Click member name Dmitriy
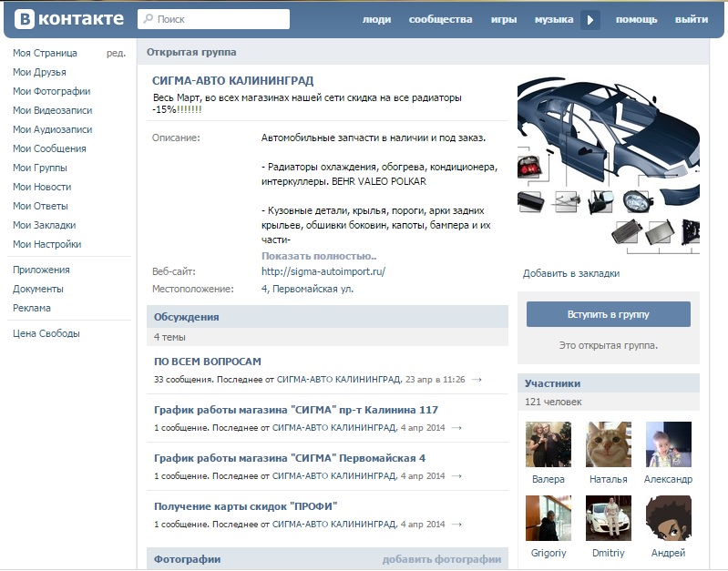The width and height of the screenshot is (728, 571). [x=609, y=553]
